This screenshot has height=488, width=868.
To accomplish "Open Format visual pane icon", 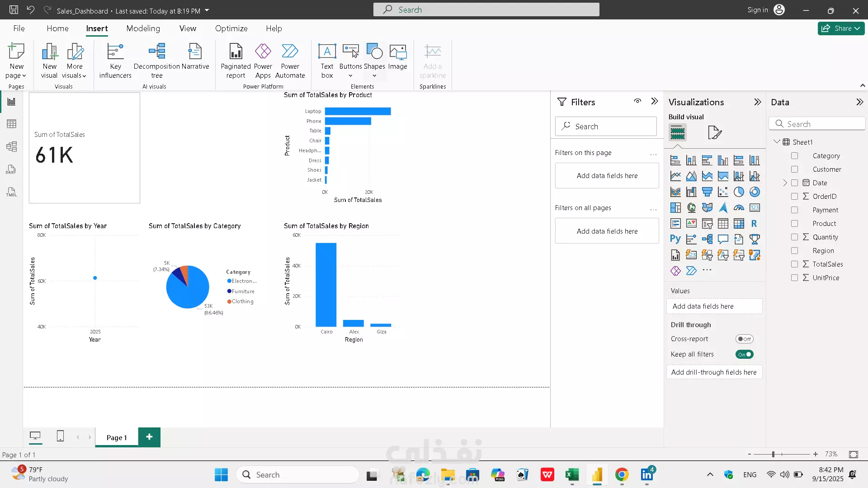I will pyautogui.click(x=714, y=132).
